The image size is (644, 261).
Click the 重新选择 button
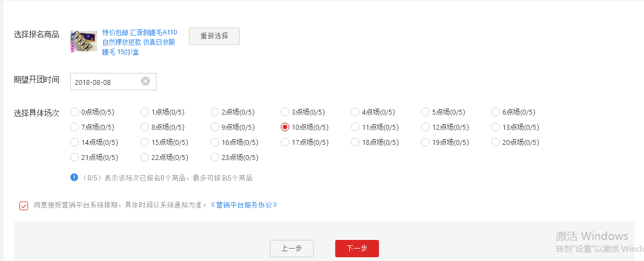(214, 36)
